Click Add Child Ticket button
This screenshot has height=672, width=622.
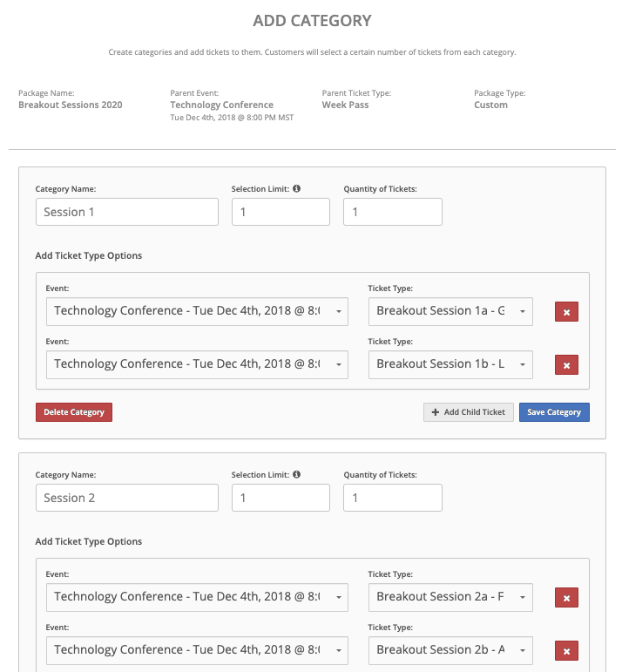(468, 412)
